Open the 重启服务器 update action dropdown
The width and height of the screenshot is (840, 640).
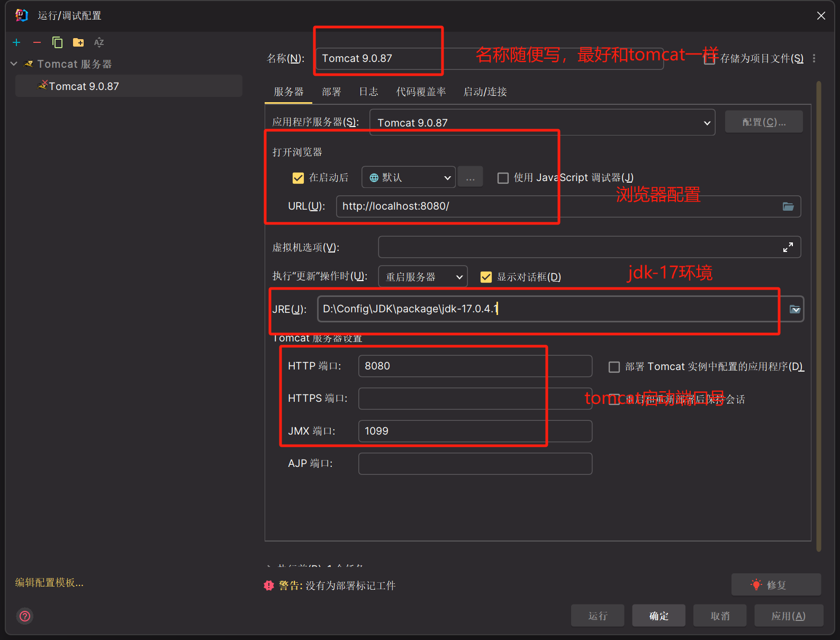423,276
